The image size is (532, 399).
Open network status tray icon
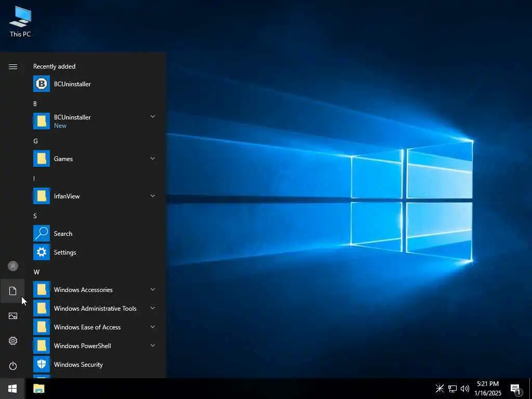453,389
